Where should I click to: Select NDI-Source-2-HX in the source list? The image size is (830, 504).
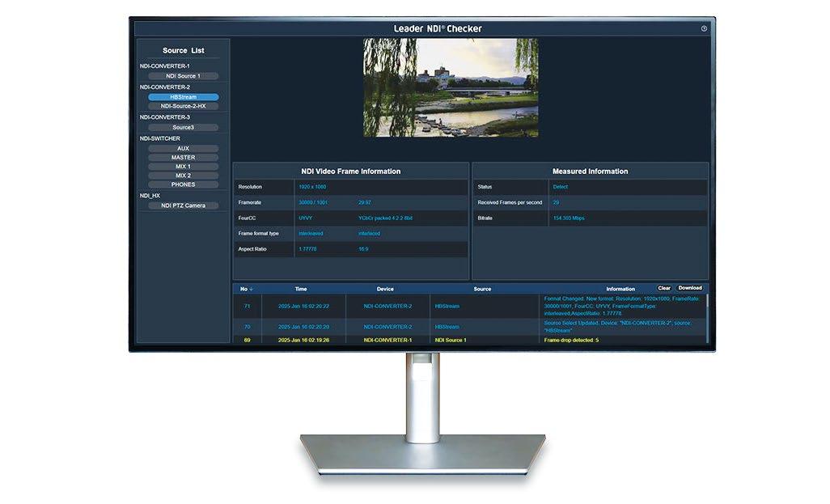[x=183, y=106]
